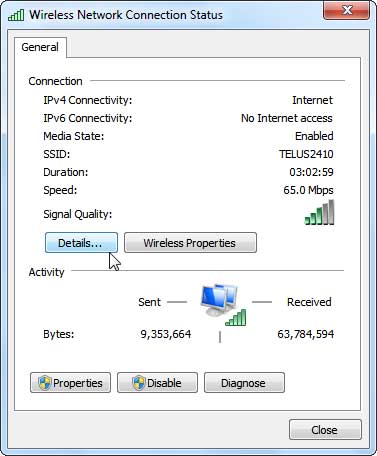Click the shield icon on Disable button
377x456 pixels.
pyautogui.click(x=139, y=383)
